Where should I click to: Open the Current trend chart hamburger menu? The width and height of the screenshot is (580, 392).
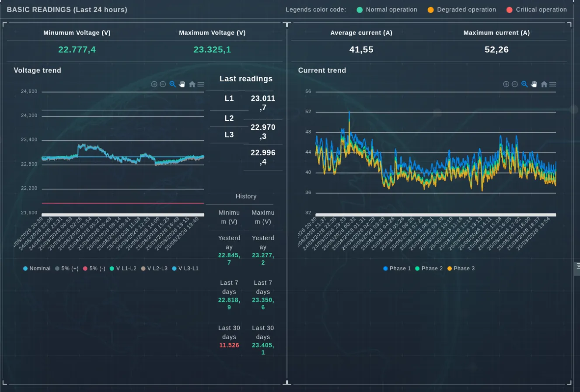tap(553, 84)
